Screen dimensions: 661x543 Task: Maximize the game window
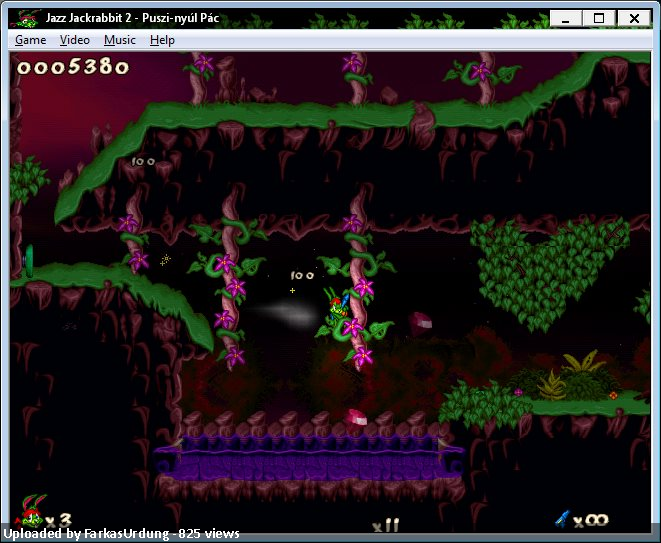coord(599,18)
